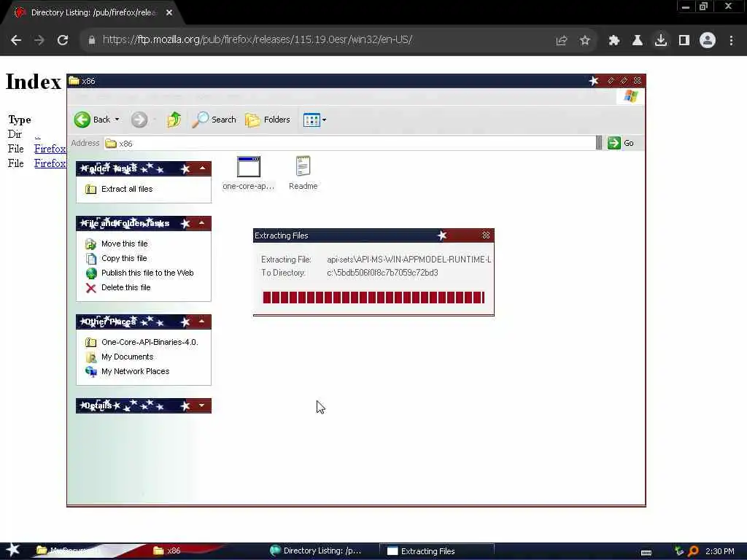Go up one folder level
Viewport: 747px width, 560px height.
click(174, 120)
